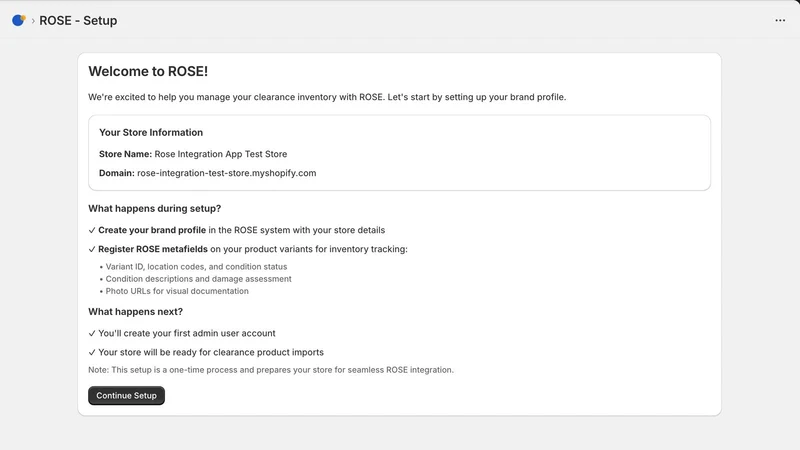Screen dimensions: 800x450
Task: Click the one-time process note text
Action: click(271, 370)
